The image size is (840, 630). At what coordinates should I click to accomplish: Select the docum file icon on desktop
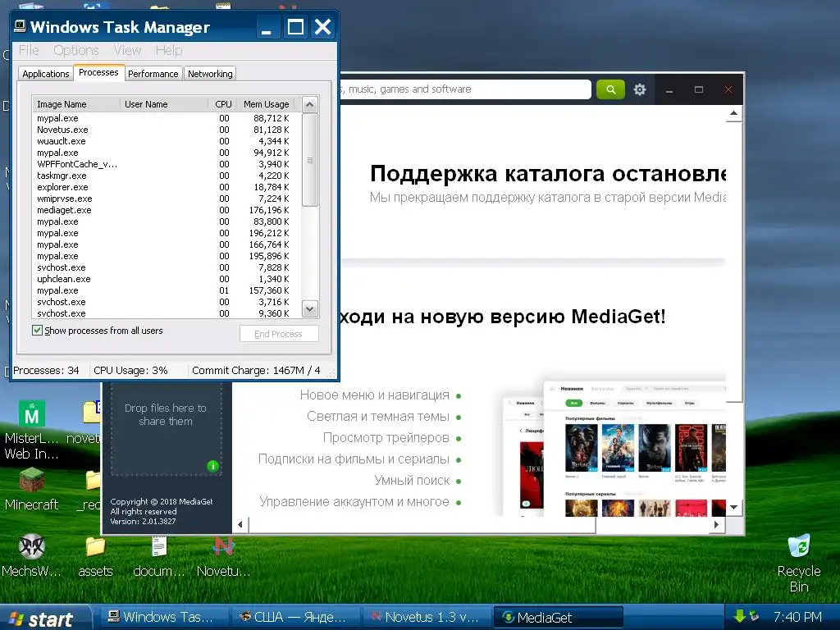click(159, 556)
